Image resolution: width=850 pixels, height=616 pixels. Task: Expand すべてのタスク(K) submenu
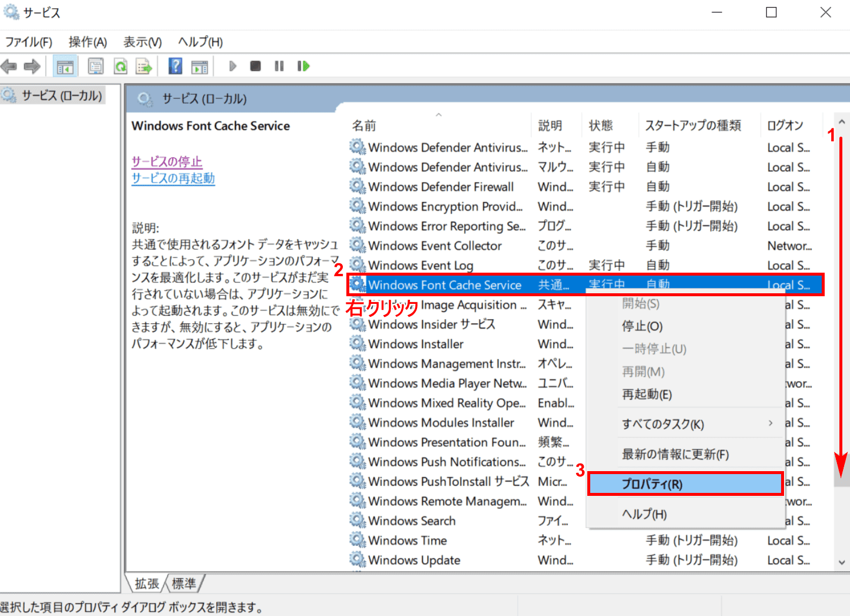(x=686, y=424)
